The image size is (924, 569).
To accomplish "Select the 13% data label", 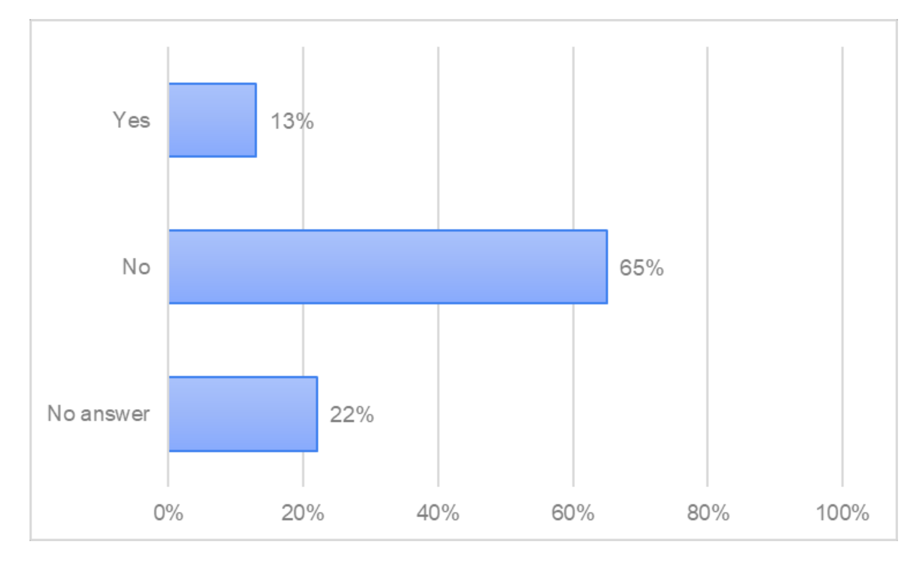I will (292, 121).
